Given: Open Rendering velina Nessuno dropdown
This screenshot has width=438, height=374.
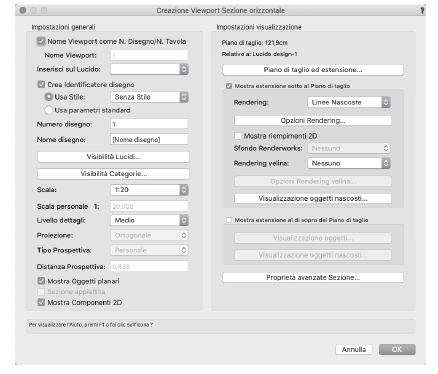Looking at the screenshot, I should pyautogui.click(x=349, y=163).
